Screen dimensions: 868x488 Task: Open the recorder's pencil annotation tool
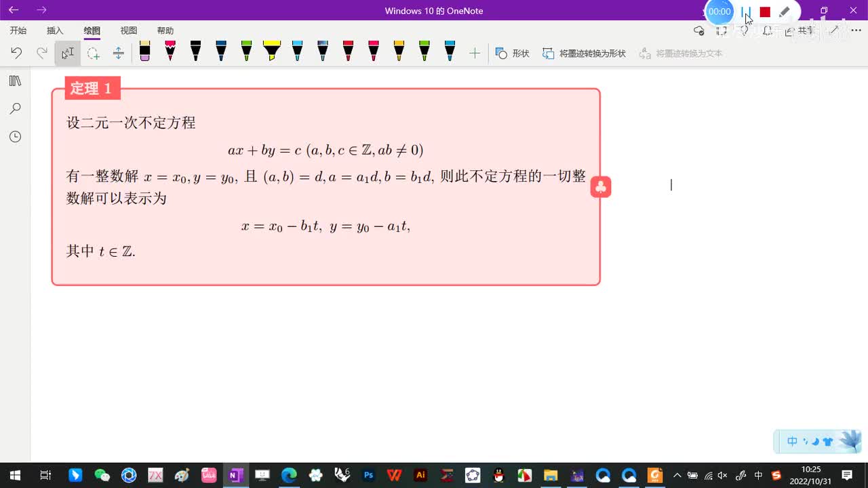785,12
